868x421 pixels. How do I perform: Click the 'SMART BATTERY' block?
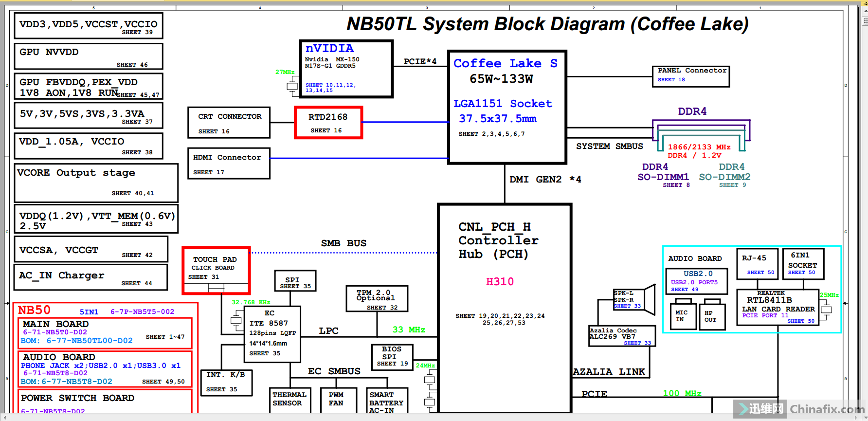(x=387, y=401)
